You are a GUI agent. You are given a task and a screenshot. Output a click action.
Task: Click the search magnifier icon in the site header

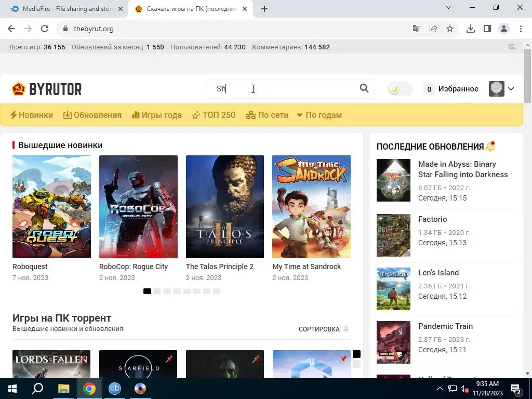tap(364, 88)
